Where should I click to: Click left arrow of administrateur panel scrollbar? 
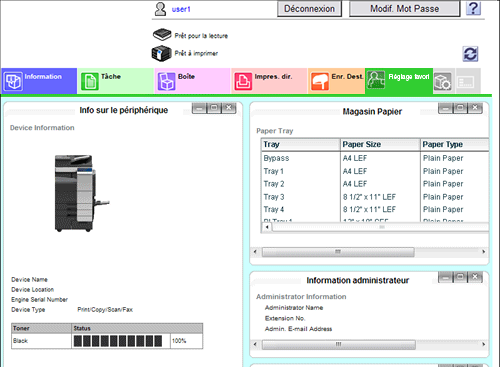point(255,344)
